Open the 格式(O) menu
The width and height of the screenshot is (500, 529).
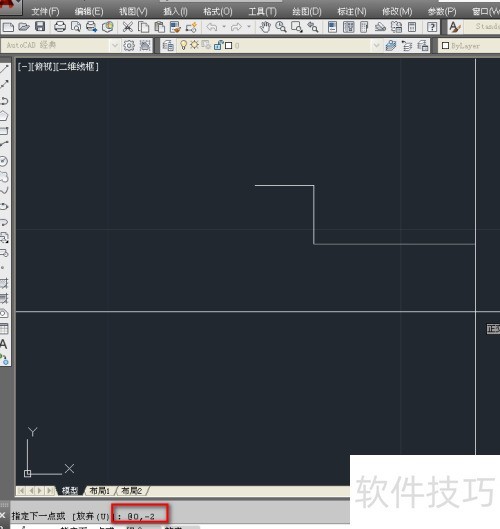pyautogui.click(x=218, y=12)
